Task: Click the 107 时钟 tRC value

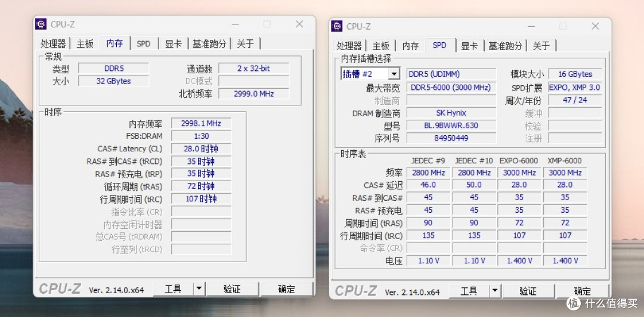Action: pyautogui.click(x=202, y=199)
